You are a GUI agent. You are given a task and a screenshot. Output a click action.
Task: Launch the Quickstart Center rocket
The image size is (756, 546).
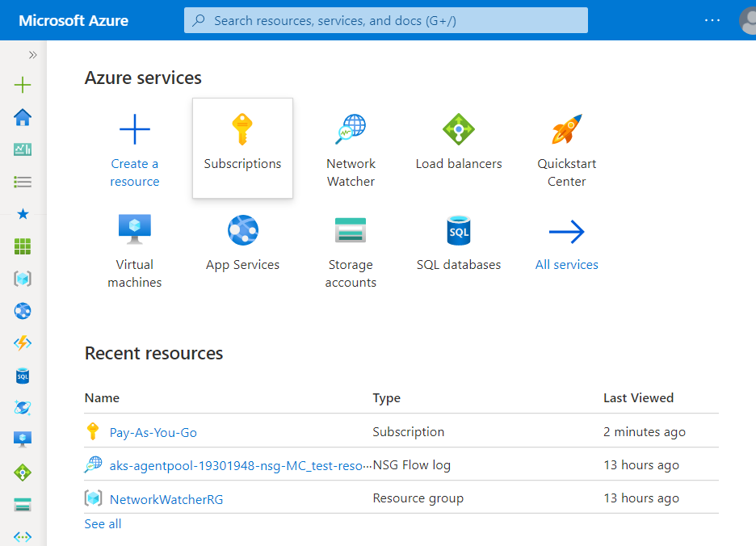point(566,150)
